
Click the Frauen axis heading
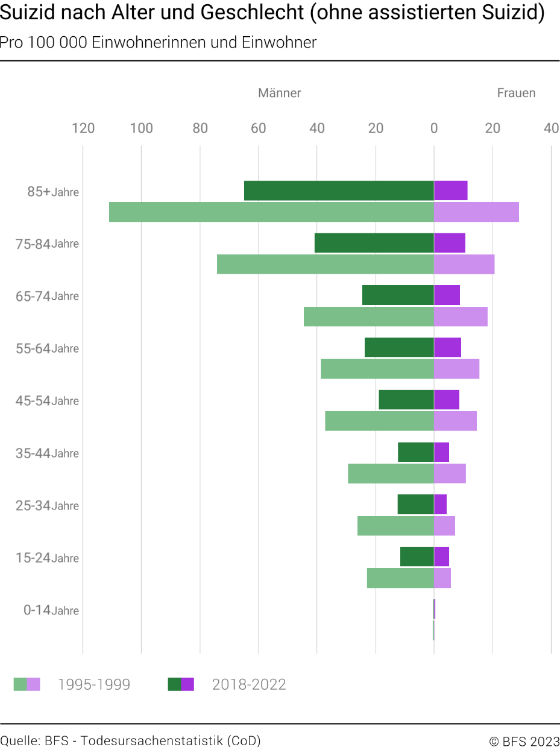(516, 93)
